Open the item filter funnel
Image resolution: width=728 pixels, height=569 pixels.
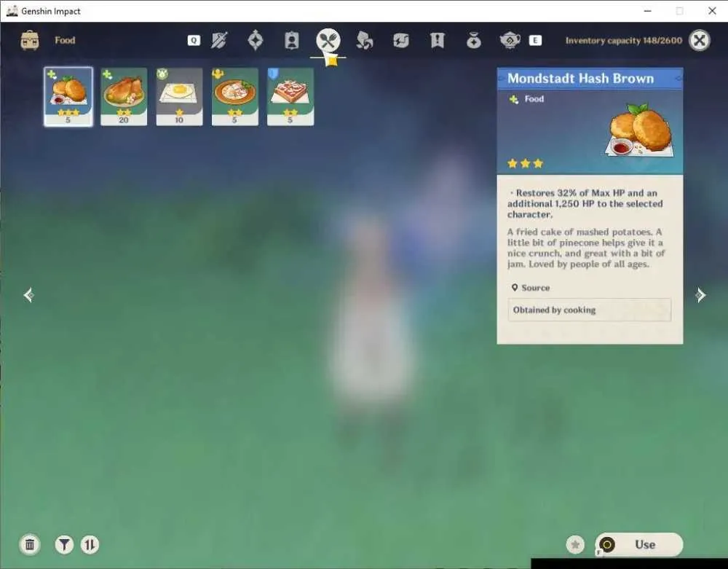pos(64,544)
